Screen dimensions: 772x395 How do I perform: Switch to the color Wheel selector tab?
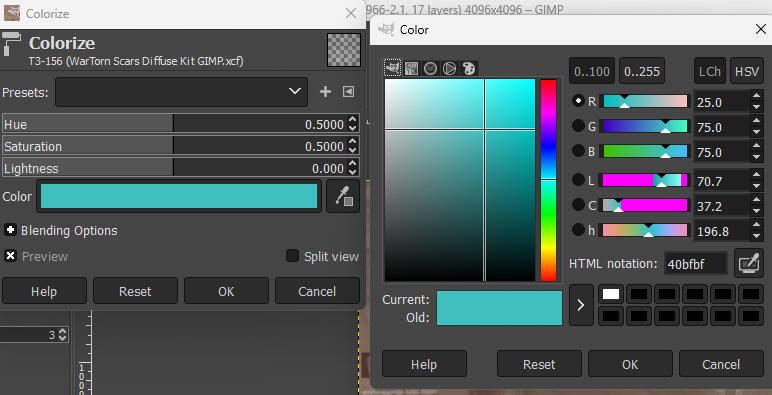(x=449, y=68)
